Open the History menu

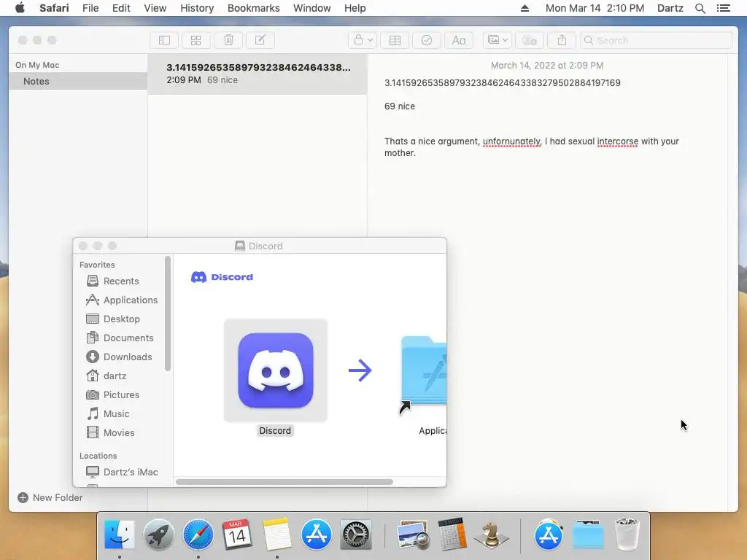click(x=197, y=8)
